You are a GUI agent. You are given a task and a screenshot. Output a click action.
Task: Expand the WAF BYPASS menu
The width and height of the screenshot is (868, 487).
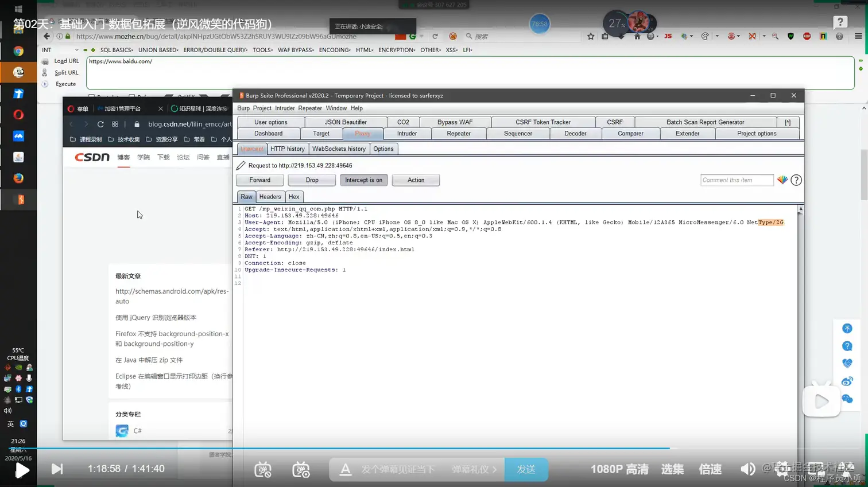(x=296, y=50)
